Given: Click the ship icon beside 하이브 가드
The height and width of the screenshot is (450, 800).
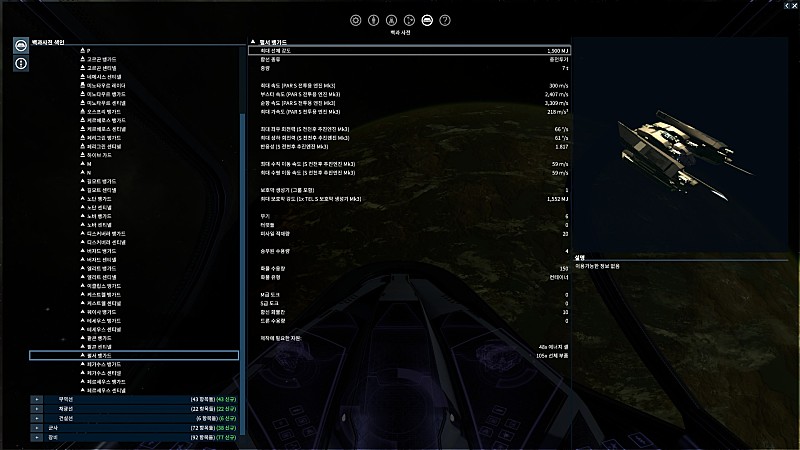Looking at the screenshot, I should [x=83, y=155].
